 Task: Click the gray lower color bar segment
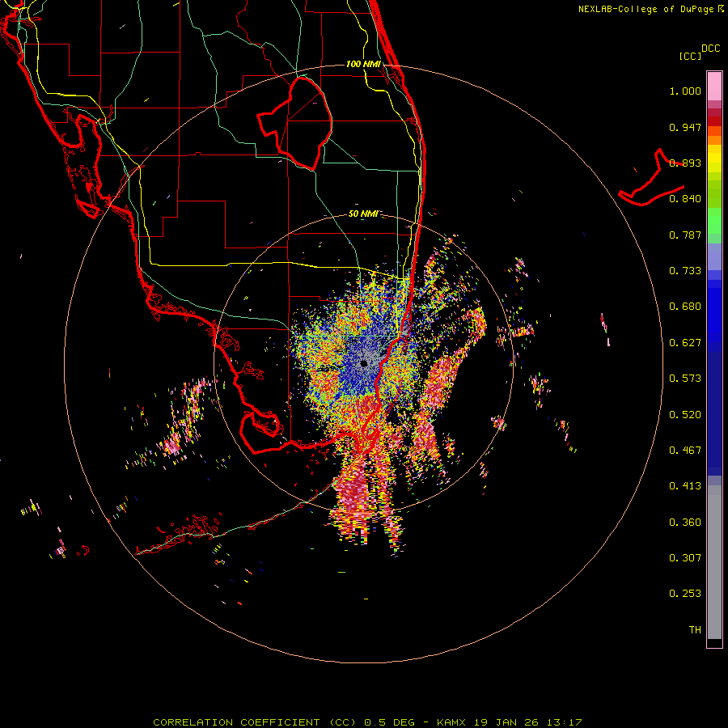point(714,562)
